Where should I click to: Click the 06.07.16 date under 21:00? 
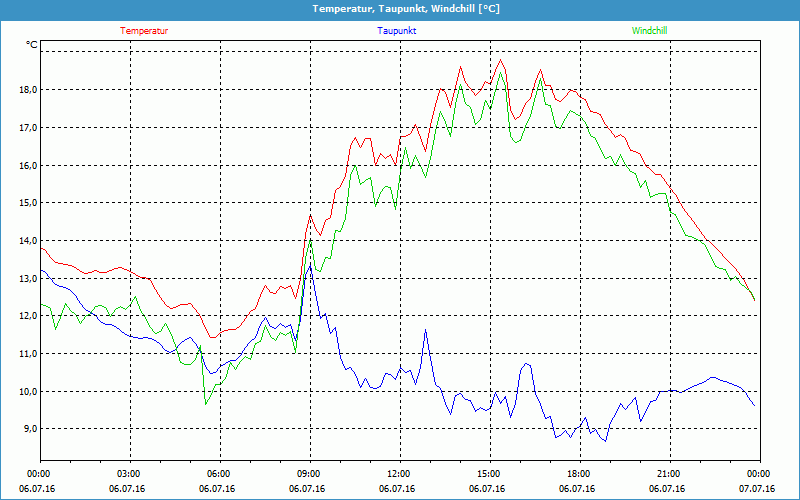(667, 489)
